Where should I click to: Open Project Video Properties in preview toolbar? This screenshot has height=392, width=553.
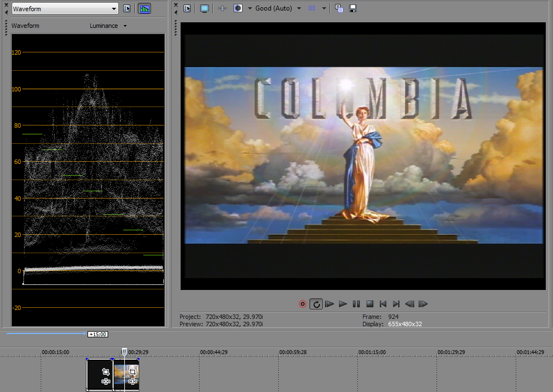point(187,8)
